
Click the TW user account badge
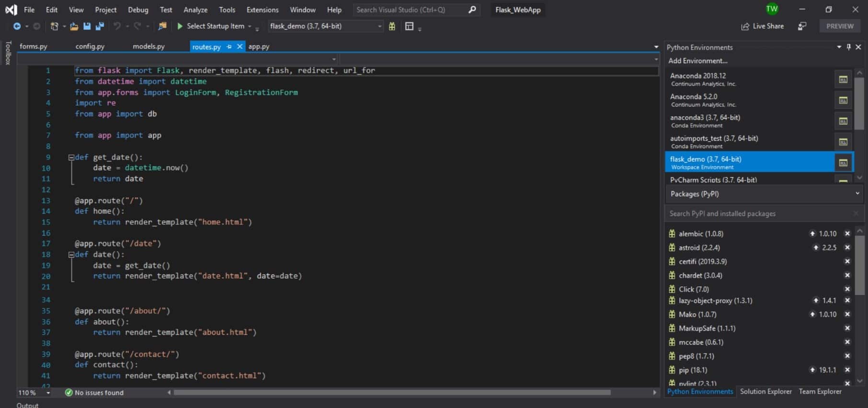pos(772,9)
